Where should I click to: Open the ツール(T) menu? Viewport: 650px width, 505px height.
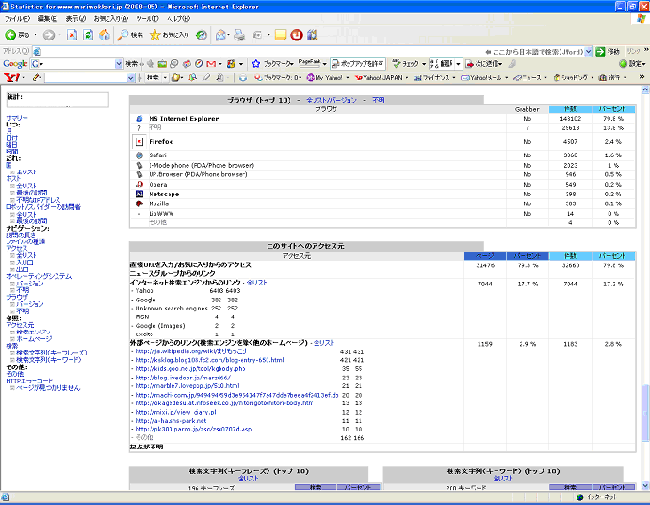148,19
